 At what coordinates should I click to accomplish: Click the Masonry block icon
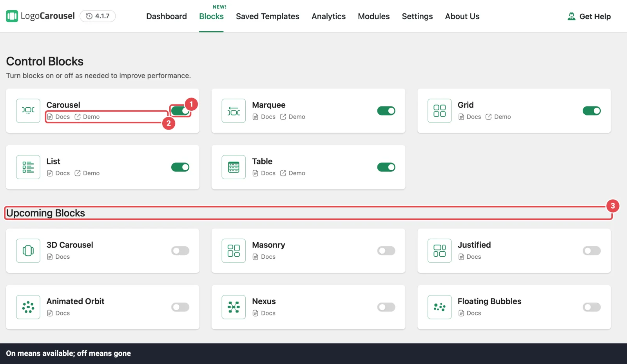(x=234, y=250)
